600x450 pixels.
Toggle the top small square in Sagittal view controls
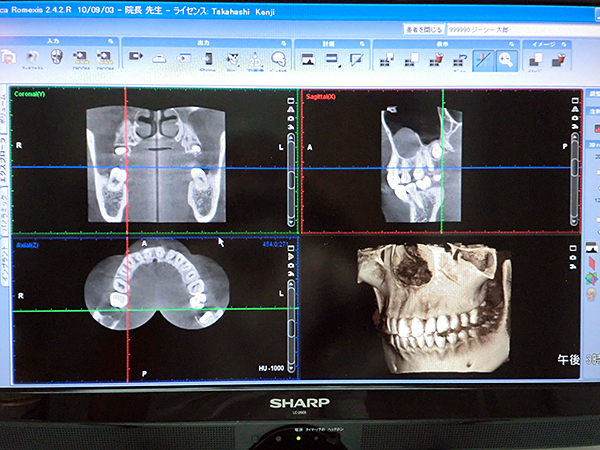coord(573,101)
